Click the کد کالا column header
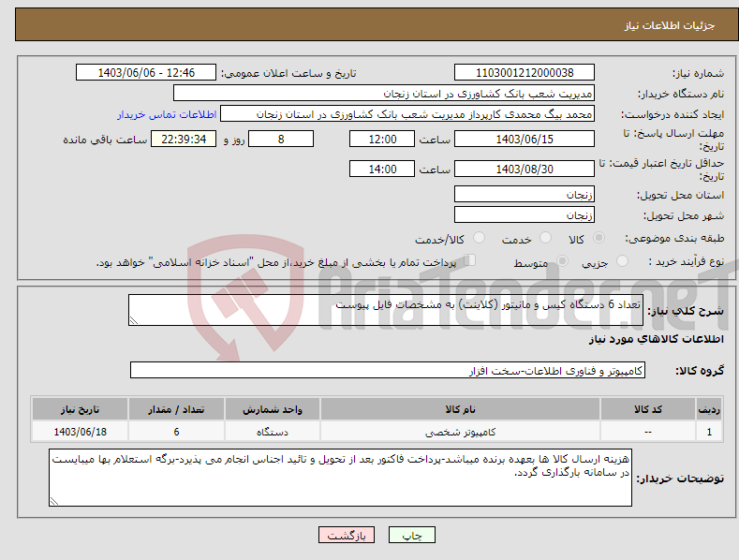This screenshot has height=560, width=739. (x=648, y=409)
